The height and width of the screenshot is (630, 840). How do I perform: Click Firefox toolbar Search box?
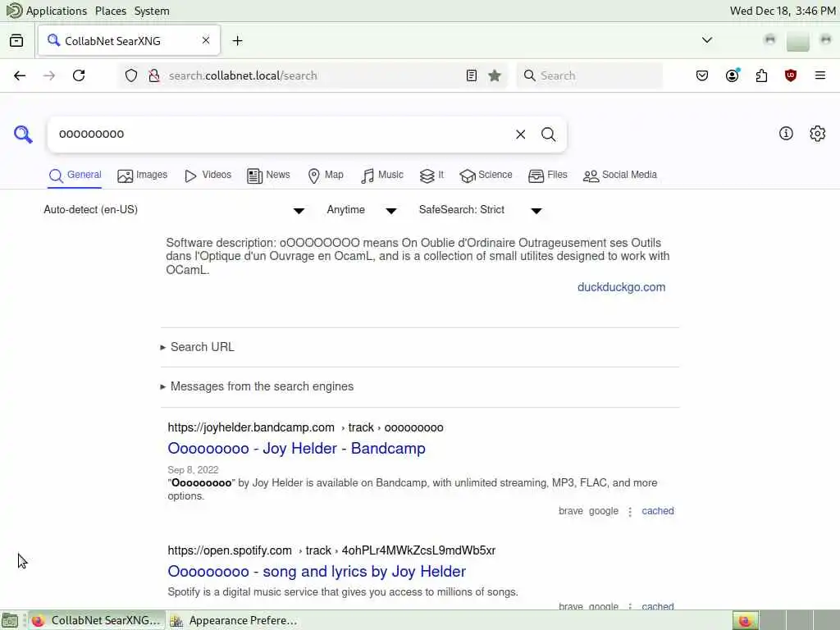pyautogui.click(x=590, y=75)
